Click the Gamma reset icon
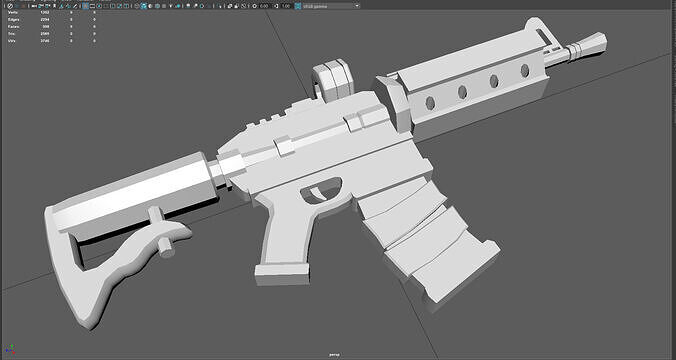The width and height of the screenshot is (676, 360). (276, 6)
